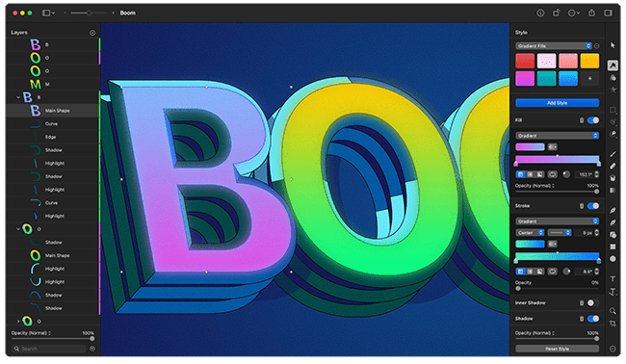Enable the Inner Shadow switch

coord(593,303)
